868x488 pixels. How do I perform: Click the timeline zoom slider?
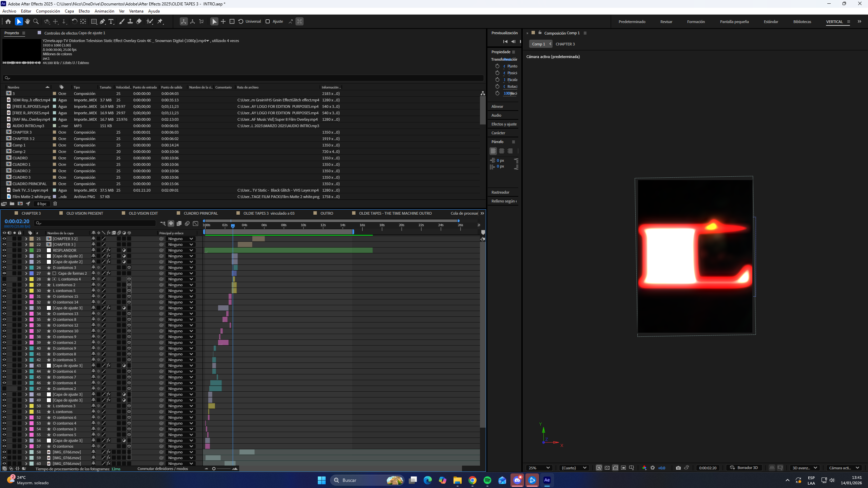tap(220, 469)
